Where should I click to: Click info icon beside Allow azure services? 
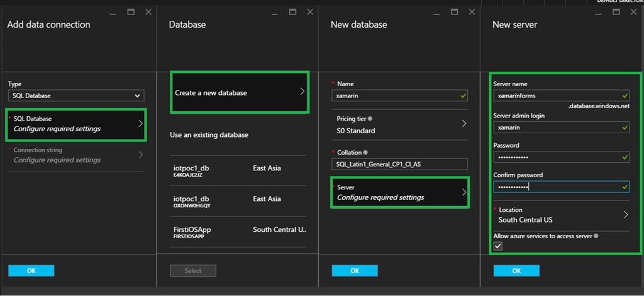(x=596, y=236)
